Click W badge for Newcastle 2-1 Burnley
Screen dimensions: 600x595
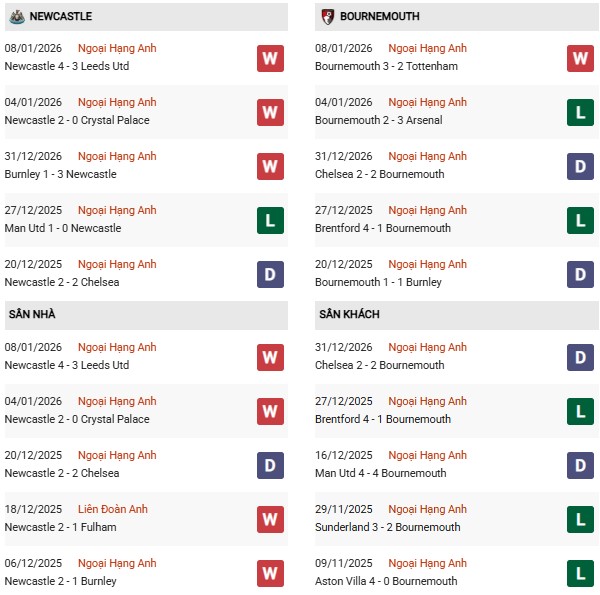click(270, 573)
